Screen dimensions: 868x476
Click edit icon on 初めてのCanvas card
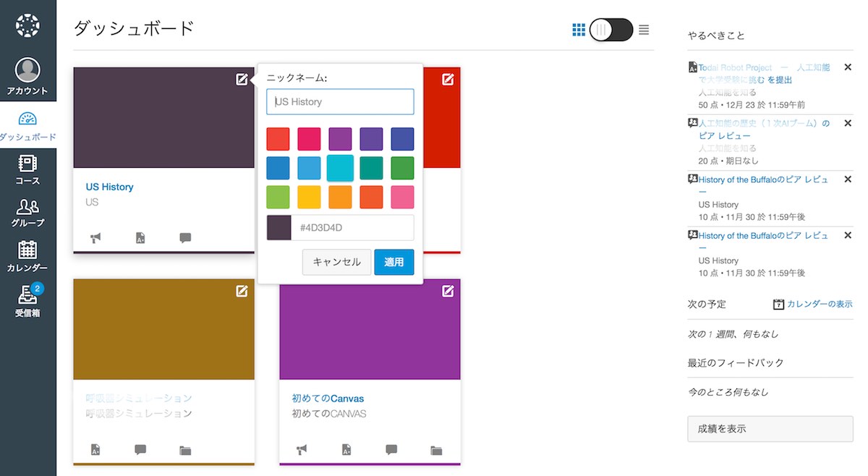tap(448, 291)
